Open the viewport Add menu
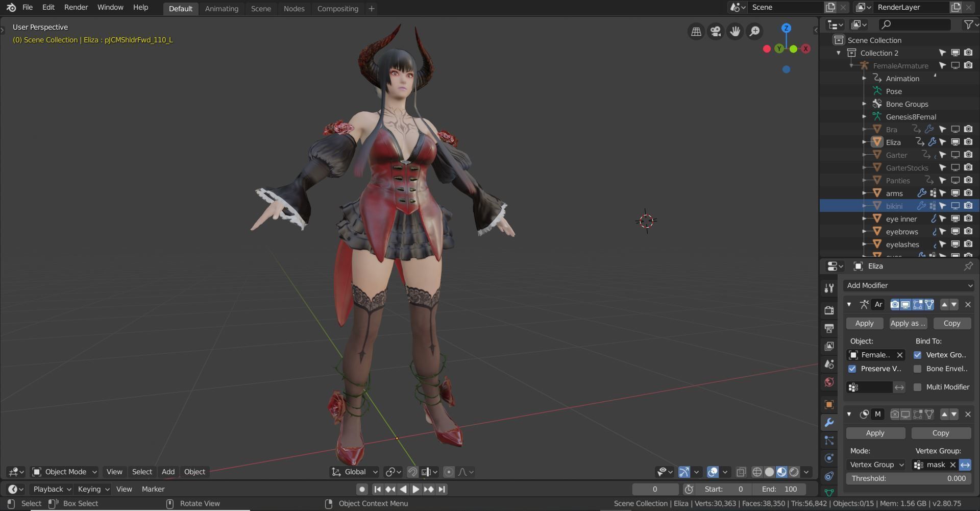Image resolution: width=980 pixels, height=511 pixels. pyautogui.click(x=168, y=472)
